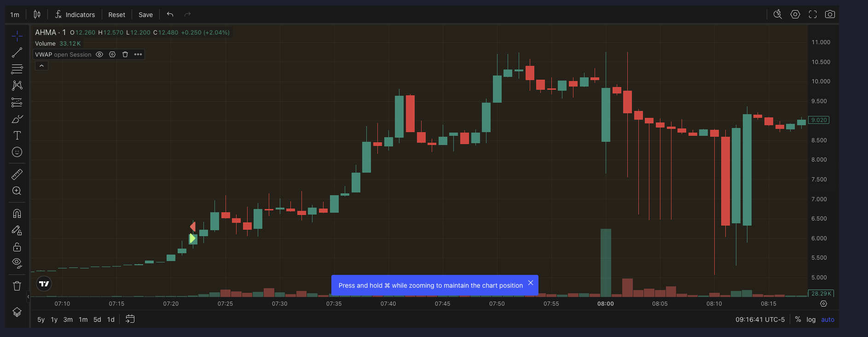Select the brush drawing tool
Image resolution: width=868 pixels, height=337 pixels.
(x=17, y=119)
